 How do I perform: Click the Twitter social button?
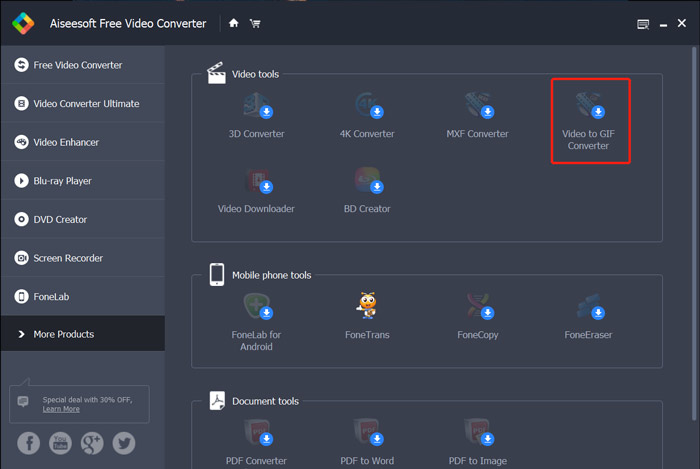[x=124, y=443]
